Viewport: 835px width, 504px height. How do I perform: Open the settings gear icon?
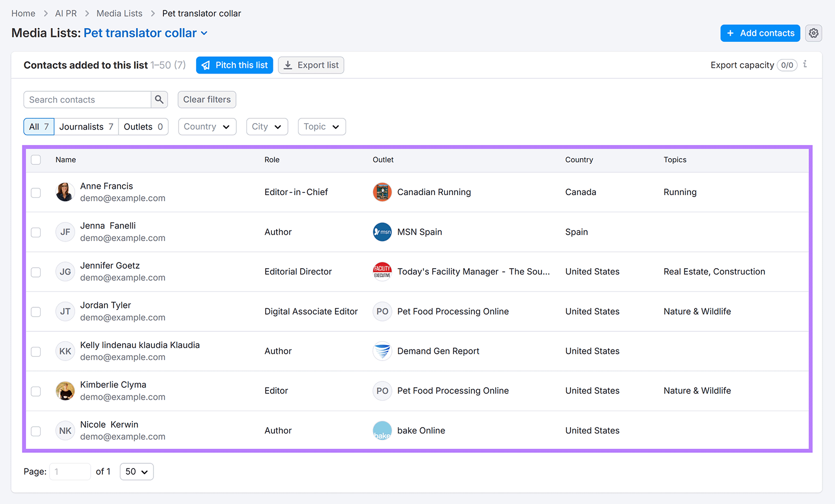coord(813,33)
